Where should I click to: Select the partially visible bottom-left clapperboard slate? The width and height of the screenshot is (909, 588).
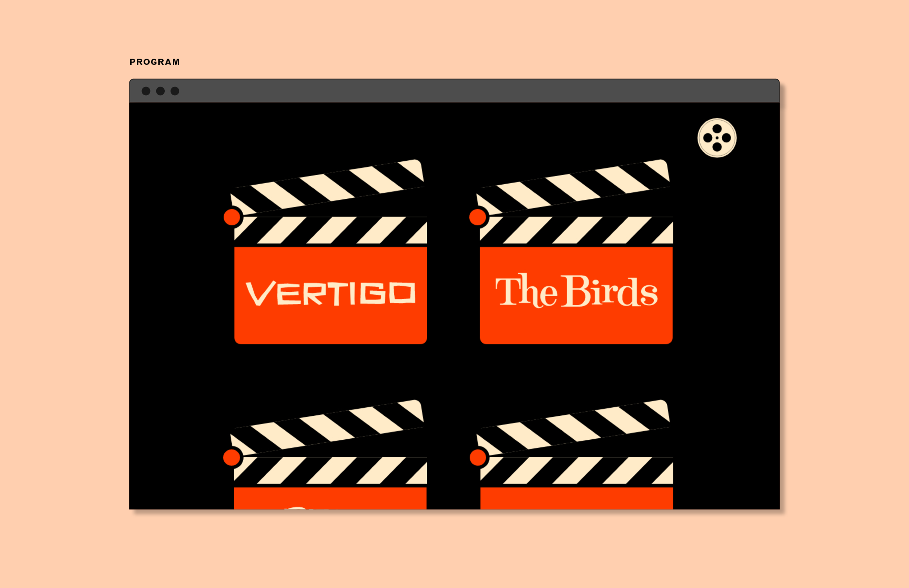(330, 498)
